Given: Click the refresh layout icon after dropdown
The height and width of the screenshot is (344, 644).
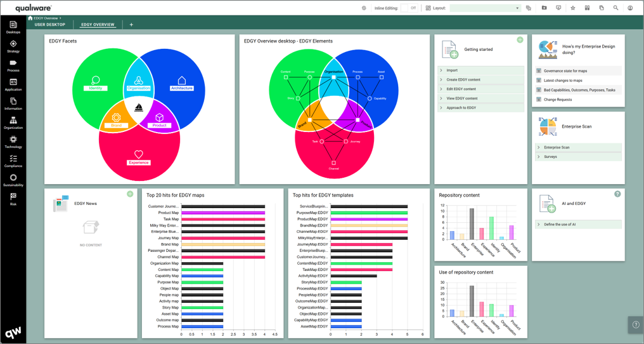Looking at the screenshot, I should [x=529, y=8].
